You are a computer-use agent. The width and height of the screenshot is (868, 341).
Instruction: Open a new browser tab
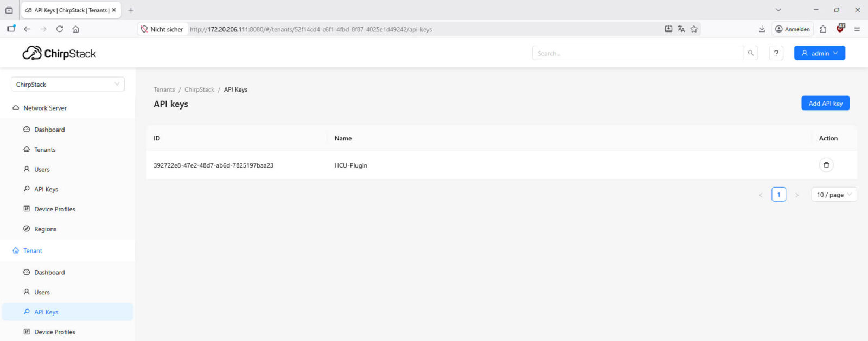tap(131, 10)
